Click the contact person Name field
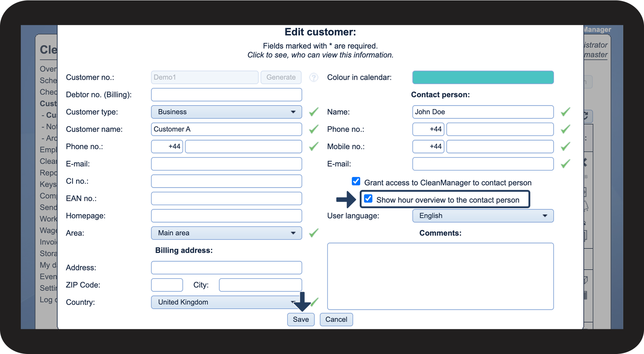The height and width of the screenshot is (354, 644). click(483, 112)
